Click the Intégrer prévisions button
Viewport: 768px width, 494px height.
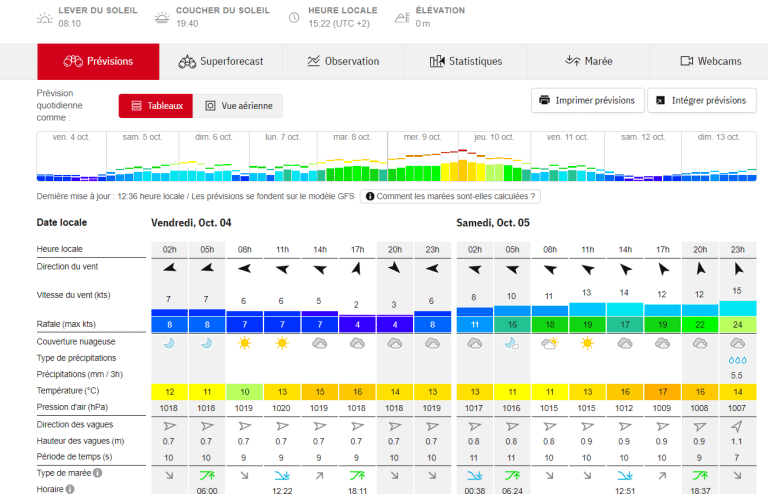tap(702, 100)
